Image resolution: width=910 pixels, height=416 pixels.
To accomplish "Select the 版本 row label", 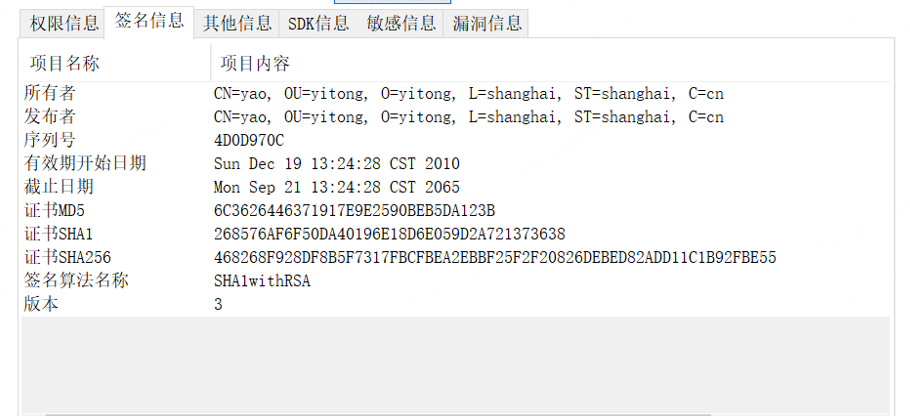I will click(x=41, y=304).
